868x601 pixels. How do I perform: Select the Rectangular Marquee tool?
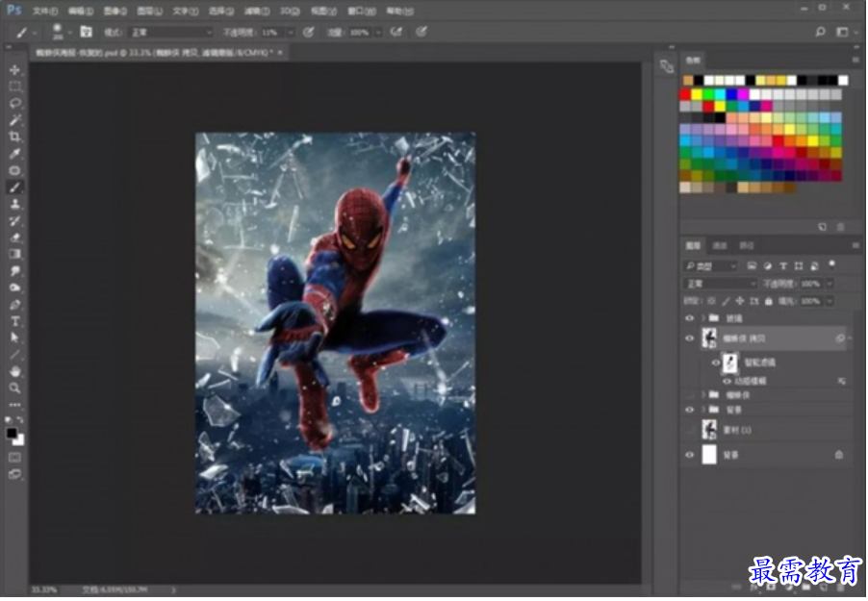15,87
